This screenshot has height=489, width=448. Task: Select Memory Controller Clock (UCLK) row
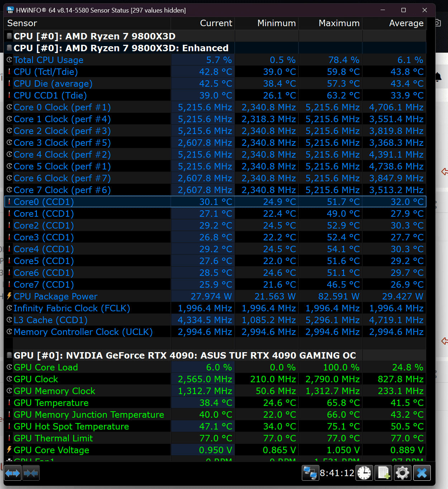pyautogui.click(x=215, y=332)
